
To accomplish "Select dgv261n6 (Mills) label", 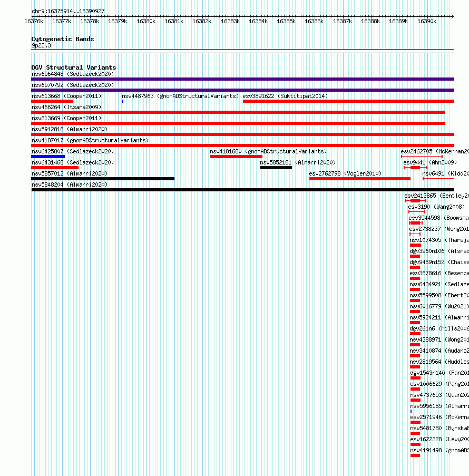I will 439,329.
